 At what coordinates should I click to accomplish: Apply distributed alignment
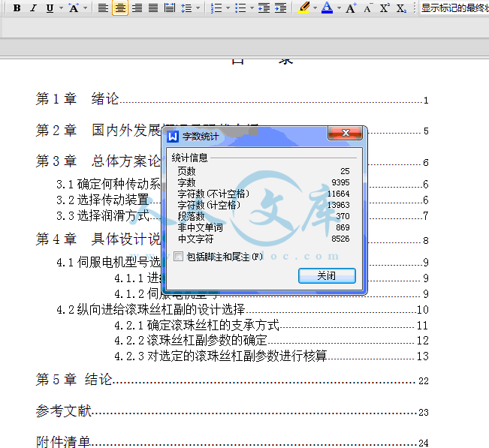coord(169,8)
